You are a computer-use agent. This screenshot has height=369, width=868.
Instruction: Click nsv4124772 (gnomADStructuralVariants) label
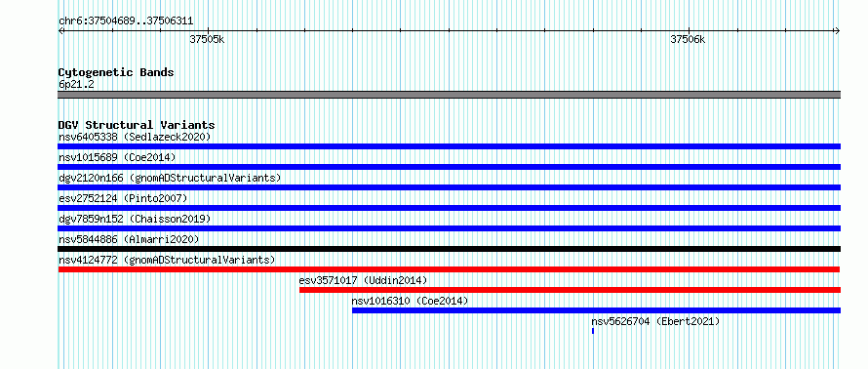click(167, 260)
